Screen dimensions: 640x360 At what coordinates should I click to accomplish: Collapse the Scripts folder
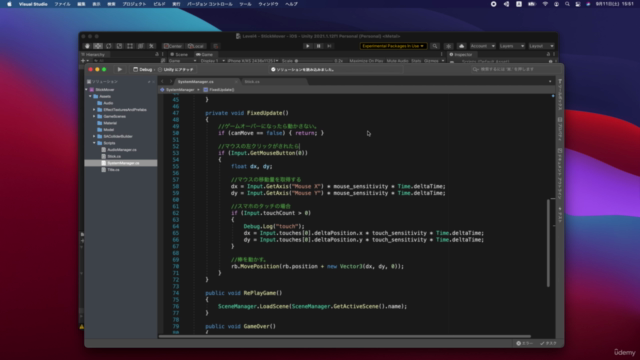pos(94,143)
